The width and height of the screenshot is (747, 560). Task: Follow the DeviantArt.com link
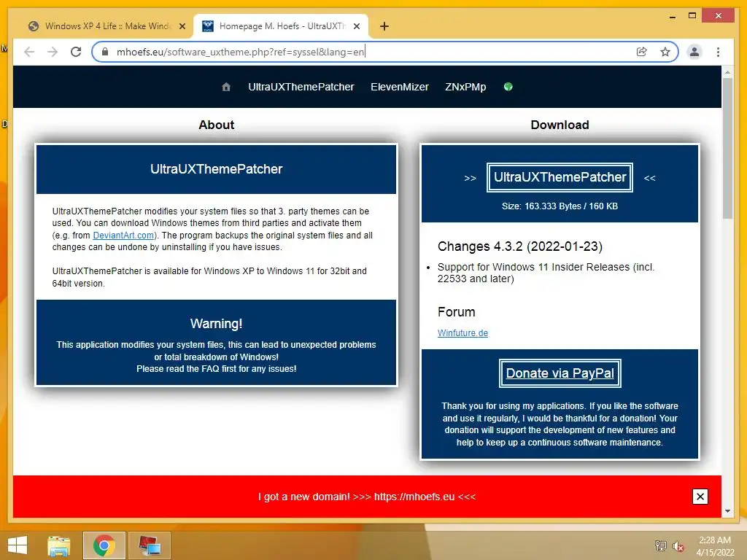(123, 236)
